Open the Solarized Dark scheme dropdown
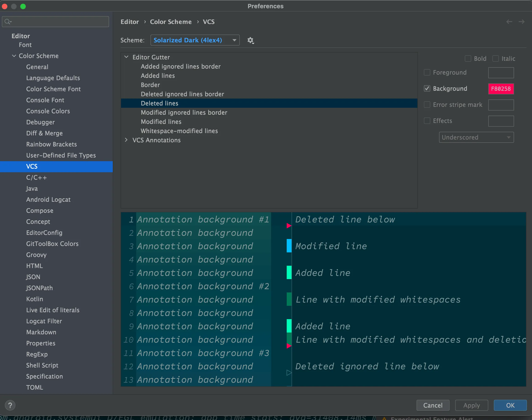 pos(195,40)
